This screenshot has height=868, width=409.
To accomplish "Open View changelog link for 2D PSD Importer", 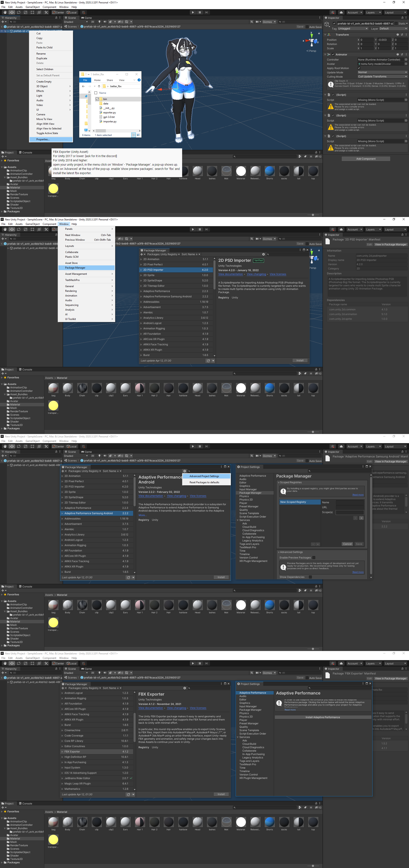I will (x=256, y=274).
